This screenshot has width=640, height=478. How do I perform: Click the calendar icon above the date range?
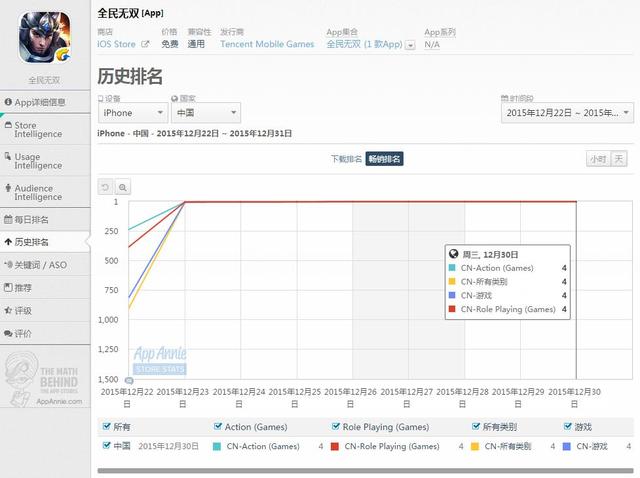point(504,98)
